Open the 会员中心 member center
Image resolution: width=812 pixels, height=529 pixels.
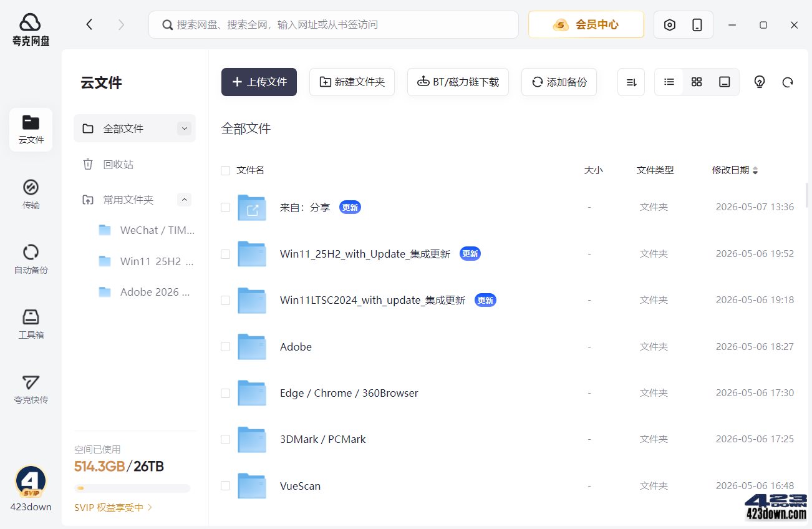click(586, 25)
